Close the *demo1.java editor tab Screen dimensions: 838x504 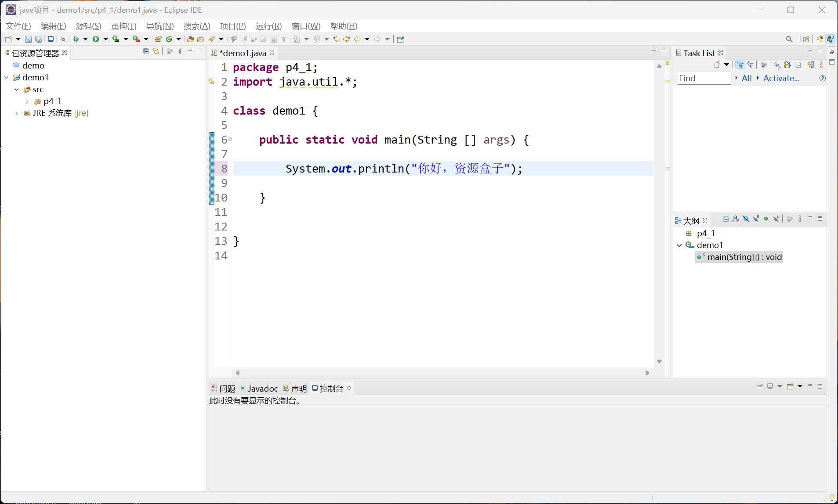(x=272, y=53)
